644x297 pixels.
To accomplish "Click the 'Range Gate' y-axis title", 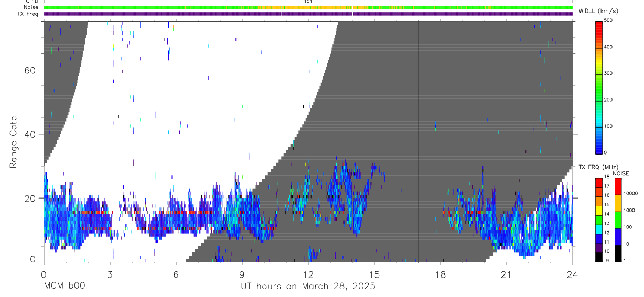I will [15, 142].
